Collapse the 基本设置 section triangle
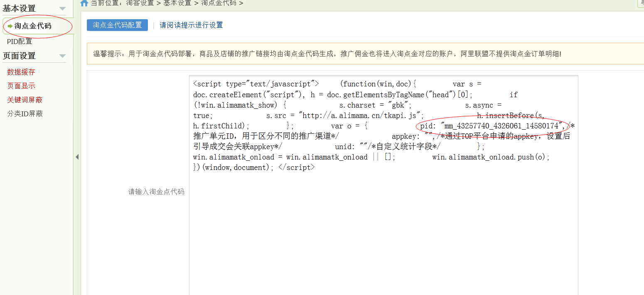Viewport: 644px width, 295px height. tap(62, 9)
